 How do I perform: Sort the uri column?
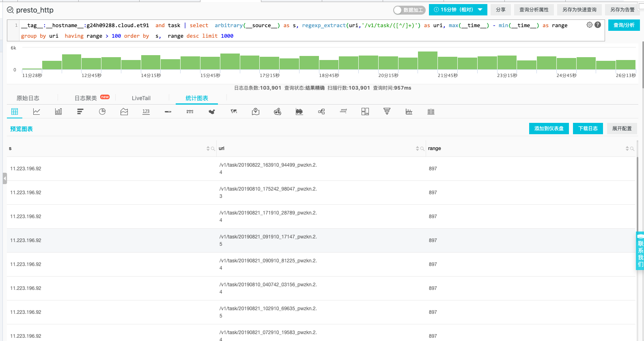[418, 149]
